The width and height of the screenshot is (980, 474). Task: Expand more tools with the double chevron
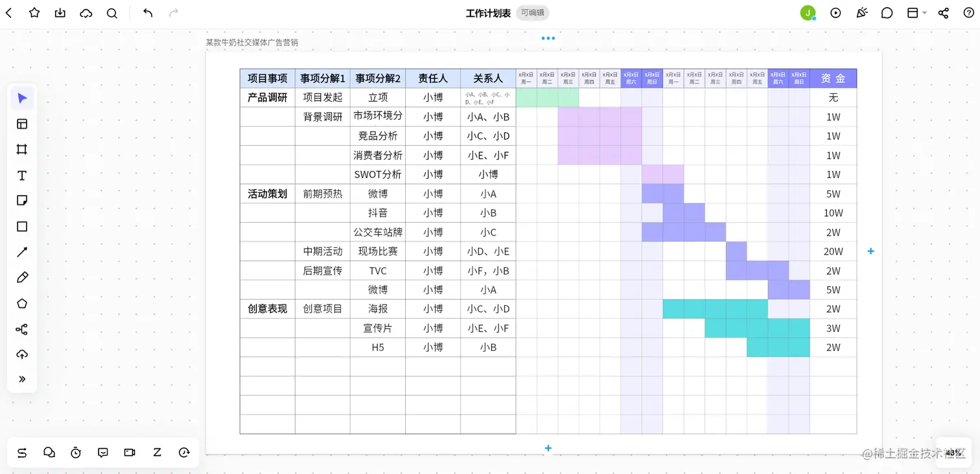(x=22, y=379)
